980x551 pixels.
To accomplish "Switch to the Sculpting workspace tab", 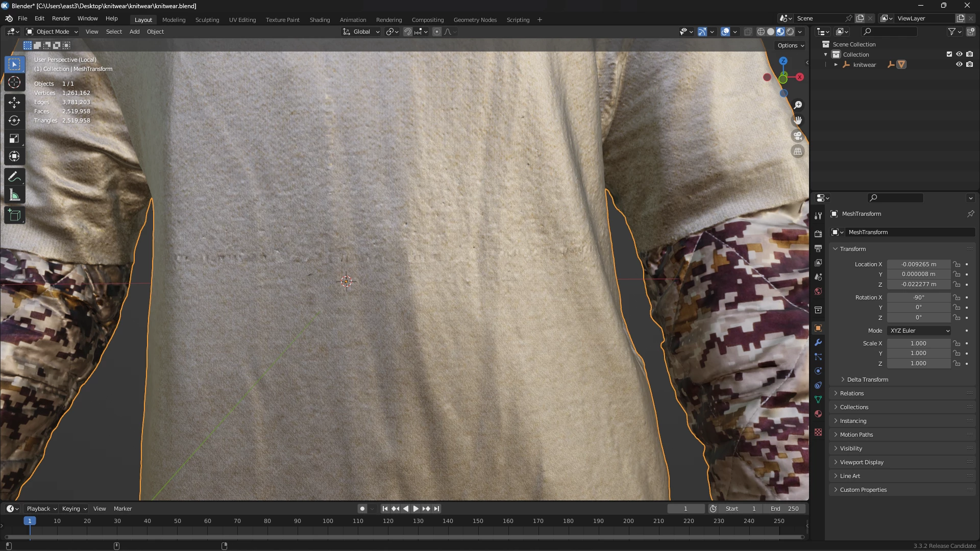I will click(207, 20).
